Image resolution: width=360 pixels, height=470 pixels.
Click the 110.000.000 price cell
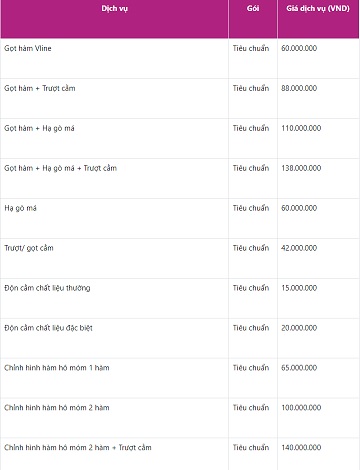318,138
